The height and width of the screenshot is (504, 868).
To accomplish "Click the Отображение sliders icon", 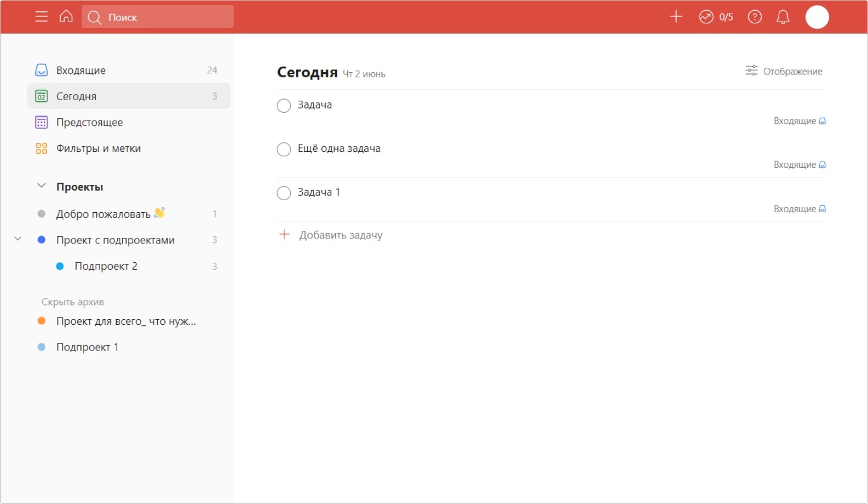I will coord(752,71).
